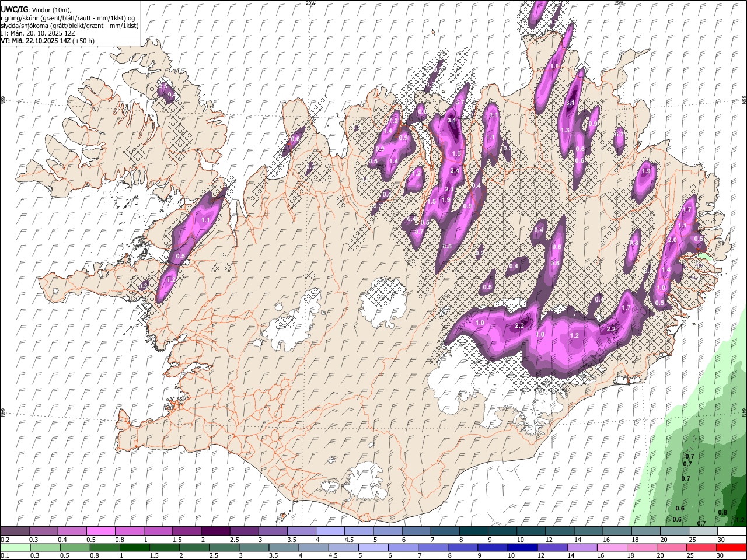747x560 pixels.
Task: Select the 'IT: Mán. 20. 10. 2025 12Z' line
Action: click(37, 33)
